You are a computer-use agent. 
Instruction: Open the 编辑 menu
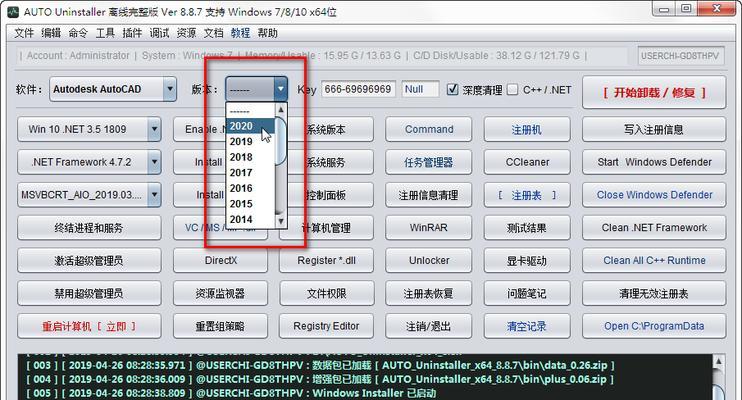point(51,33)
